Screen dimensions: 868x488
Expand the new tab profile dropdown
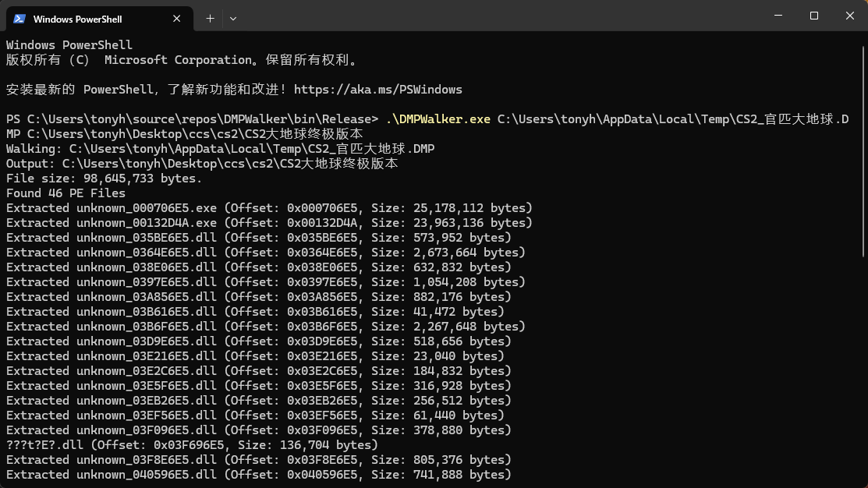point(233,19)
